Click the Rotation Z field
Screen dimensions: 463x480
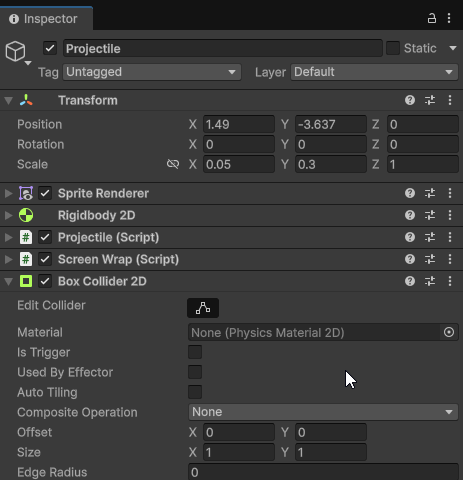point(423,144)
